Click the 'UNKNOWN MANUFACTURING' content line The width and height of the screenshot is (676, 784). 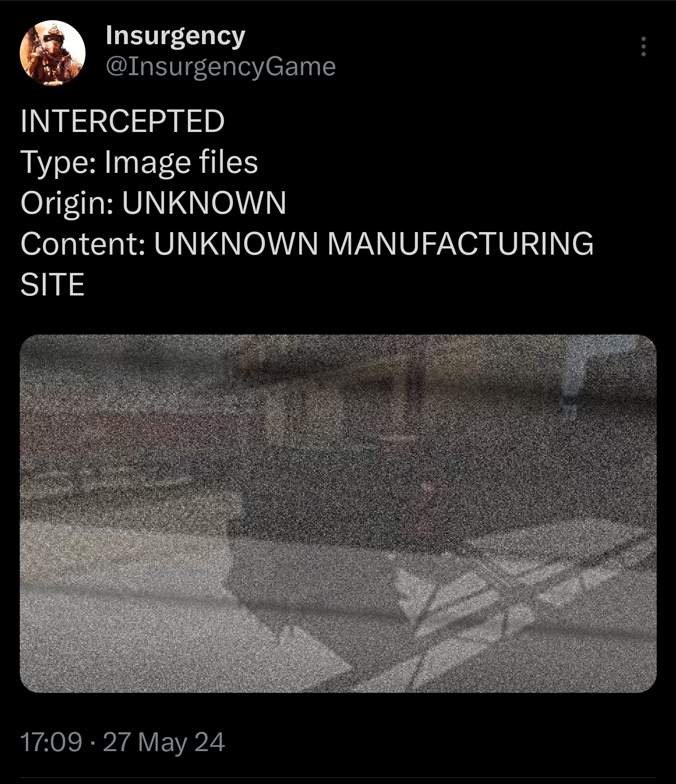[x=373, y=243]
